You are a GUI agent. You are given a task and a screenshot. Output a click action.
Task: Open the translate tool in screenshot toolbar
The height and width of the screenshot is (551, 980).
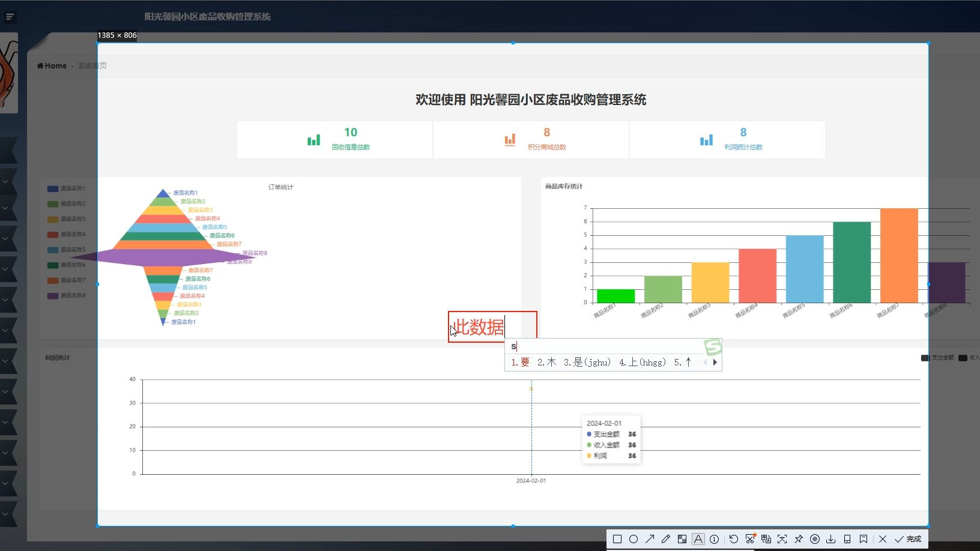(x=766, y=539)
